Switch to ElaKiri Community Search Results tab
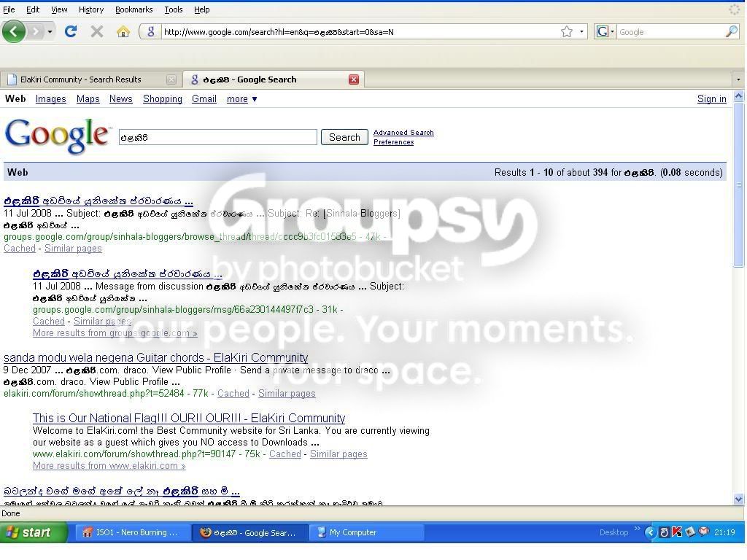This screenshot has width=747, height=560. 90,79
